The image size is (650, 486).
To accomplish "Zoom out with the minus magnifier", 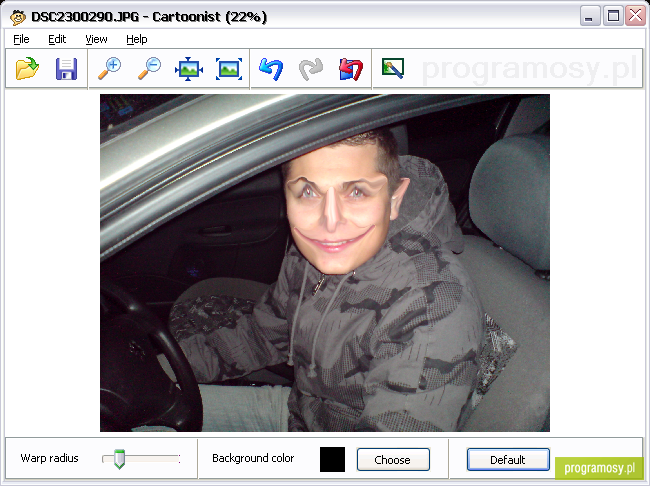I will tap(149, 68).
